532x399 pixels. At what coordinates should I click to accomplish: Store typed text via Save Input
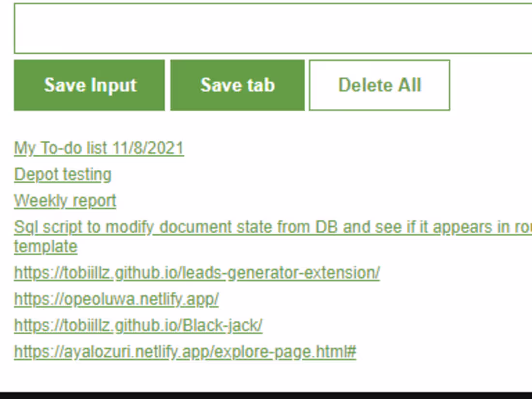point(89,85)
